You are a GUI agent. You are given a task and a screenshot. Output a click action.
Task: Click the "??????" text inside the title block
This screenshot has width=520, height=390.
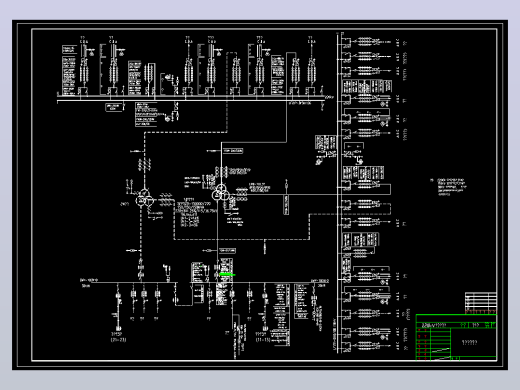[469, 342]
